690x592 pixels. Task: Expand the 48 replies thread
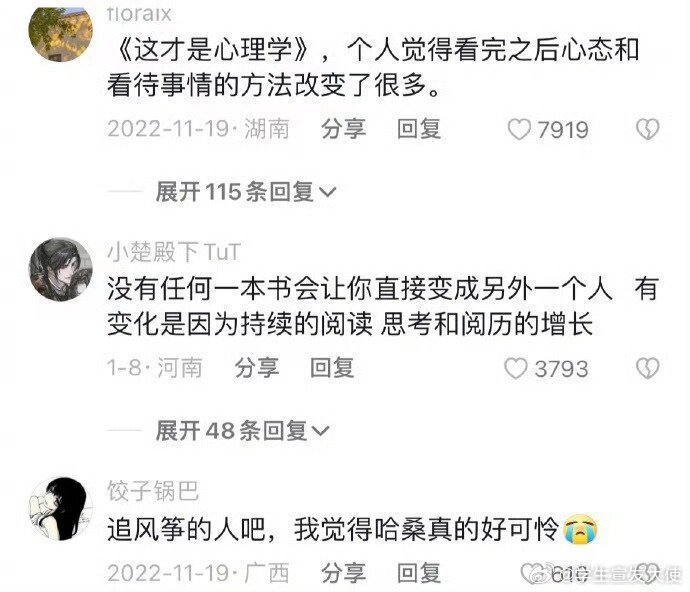click(x=242, y=430)
